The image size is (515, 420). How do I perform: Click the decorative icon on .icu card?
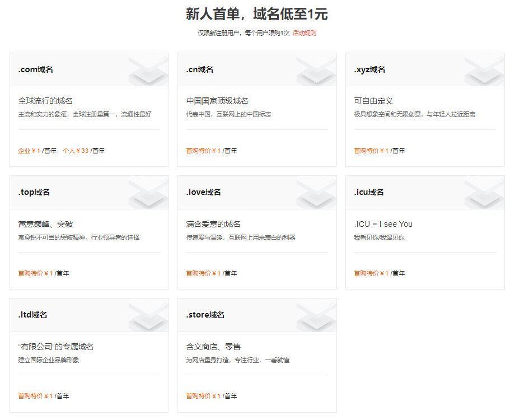pos(484,192)
